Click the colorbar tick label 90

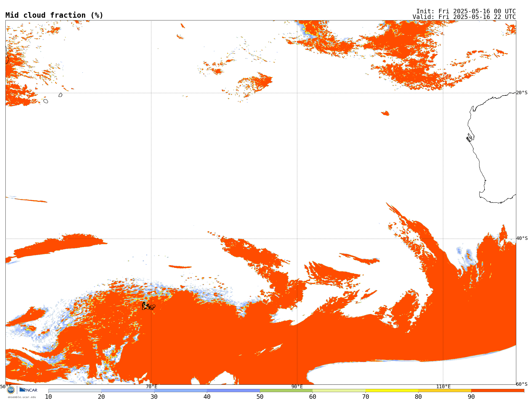pyautogui.click(x=471, y=397)
